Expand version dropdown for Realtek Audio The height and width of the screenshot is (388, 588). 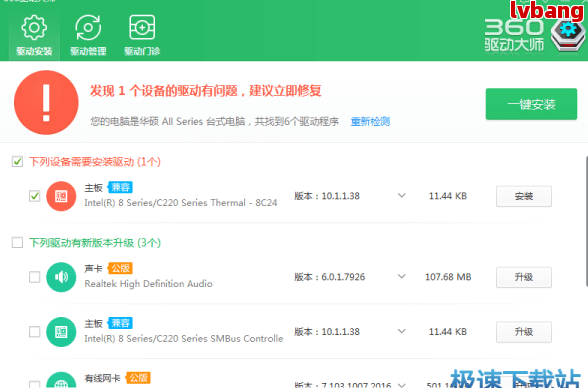point(402,277)
